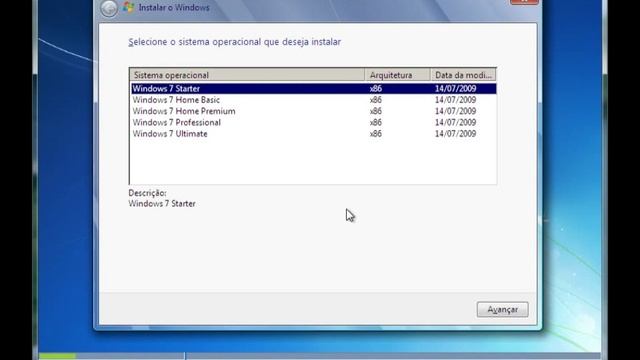Click the x86 cell of Windows 7 Home Basic
The image size is (640, 360).
[376, 100]
